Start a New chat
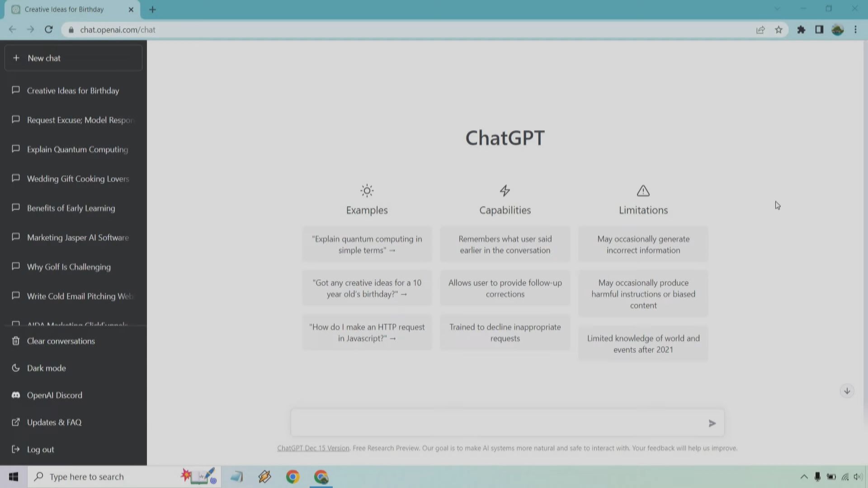 (73, 58)
